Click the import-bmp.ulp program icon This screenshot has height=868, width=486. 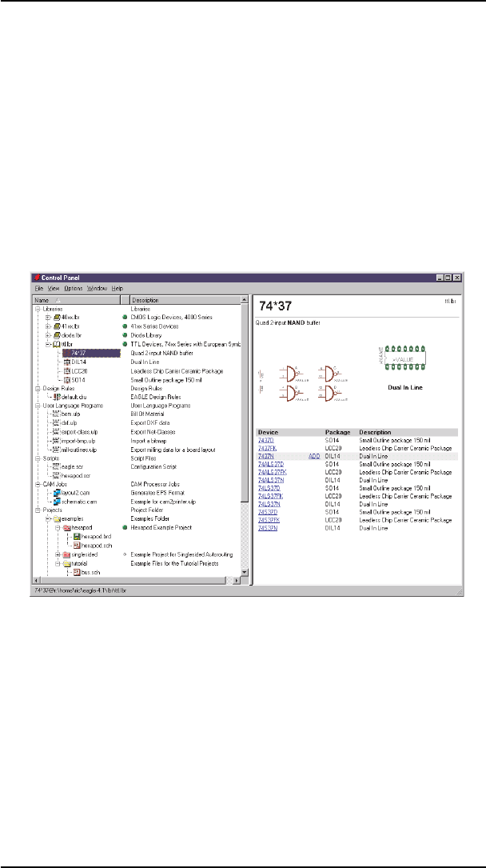click(x=57, y=441)
